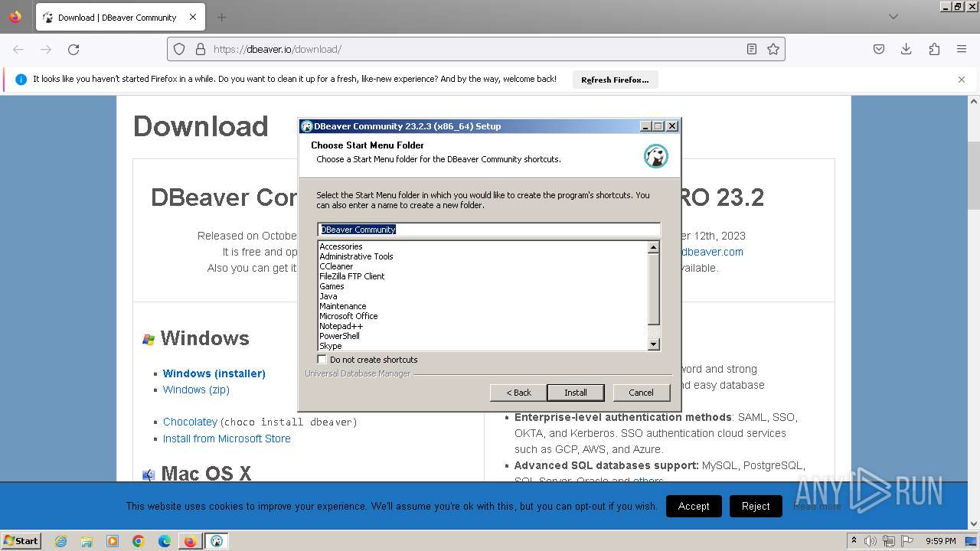The height and width of the screenshot is (551, 980).
Task: Launch Edge from the taskbar
Action: [165, 541]
